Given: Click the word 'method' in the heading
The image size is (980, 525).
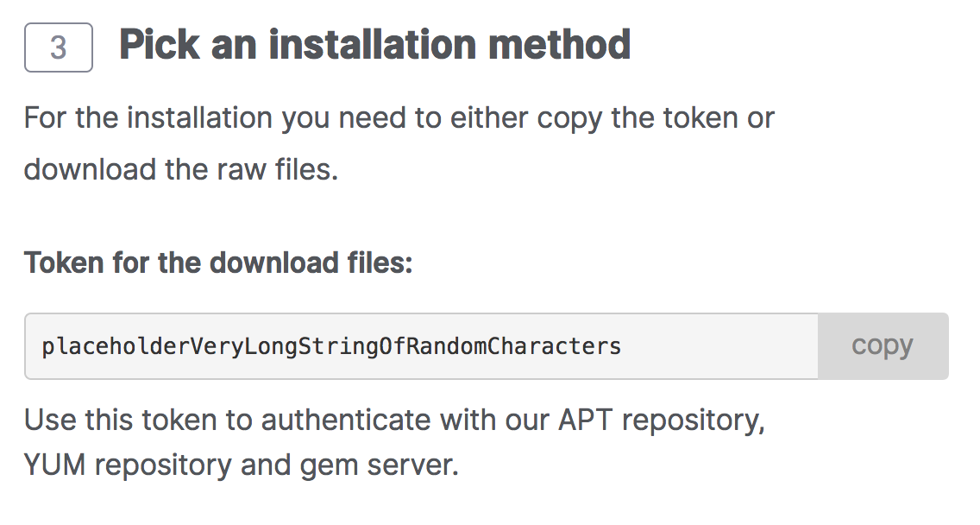Looking at the screenshot, I should [559, 45].
